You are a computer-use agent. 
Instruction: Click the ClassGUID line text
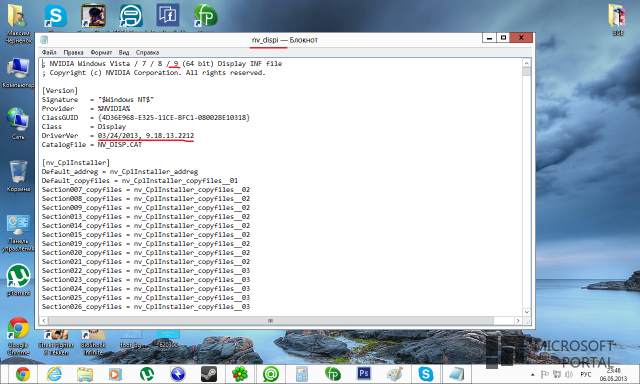pos(146,118)
